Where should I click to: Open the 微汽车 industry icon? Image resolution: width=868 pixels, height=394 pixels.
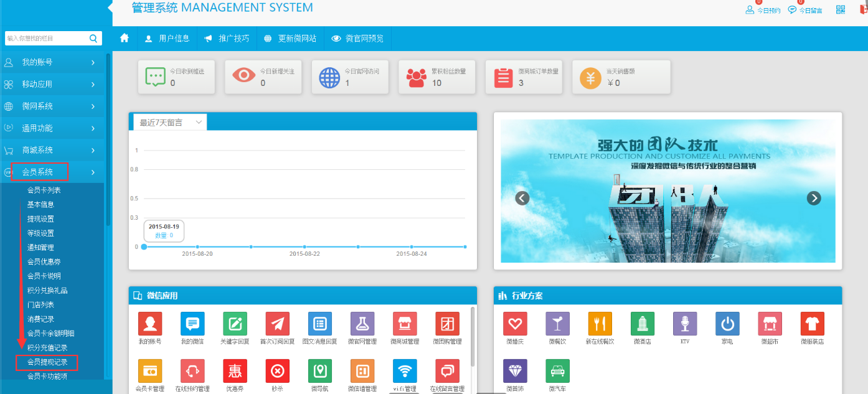(557, 371)
